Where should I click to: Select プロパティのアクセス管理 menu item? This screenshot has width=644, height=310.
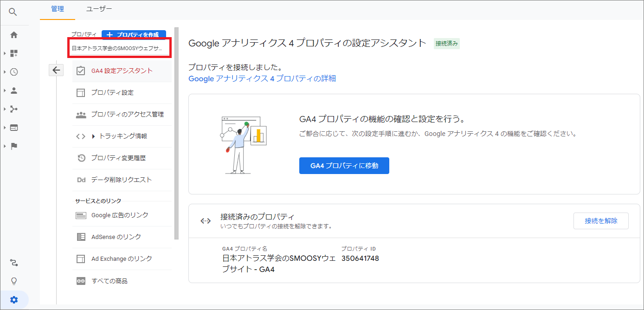(x=122, y=115)
